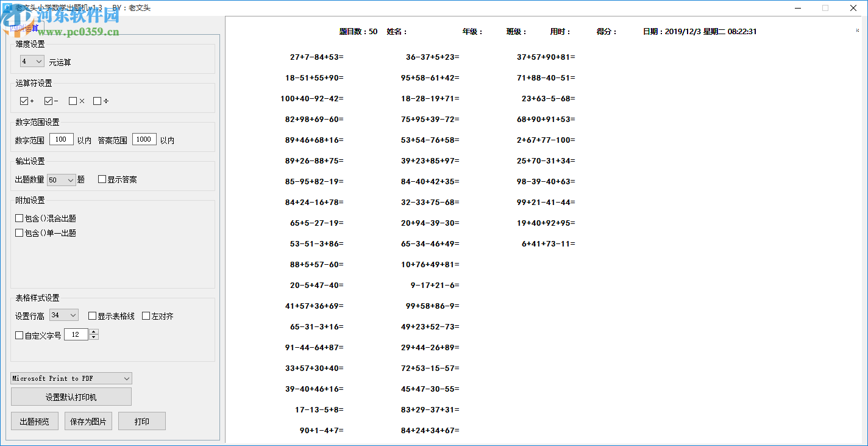Click the problem 100+40−92−42=
Viewport: 868px width, 446px height.
coord(312,99)
